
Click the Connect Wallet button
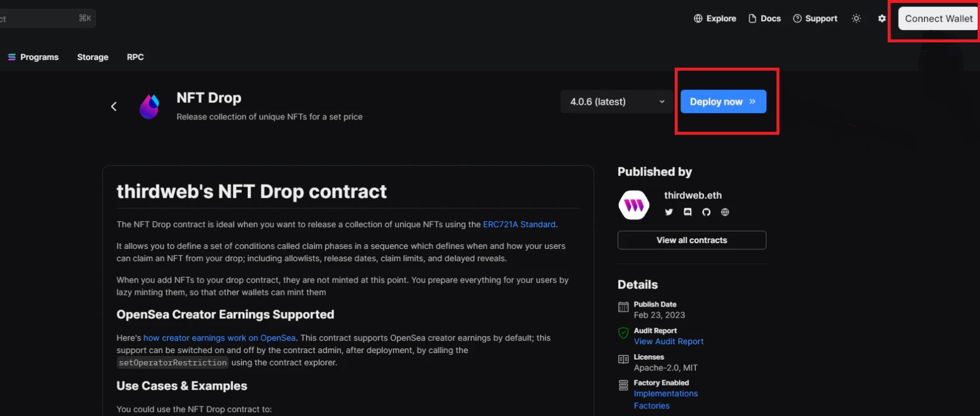[938, 19]
